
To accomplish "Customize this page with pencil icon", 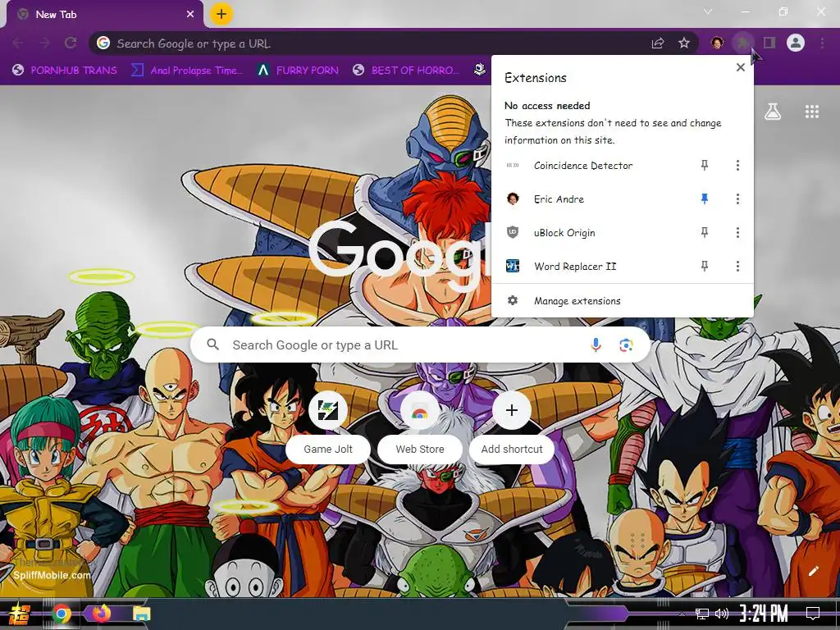I will (x=813, y=571).
